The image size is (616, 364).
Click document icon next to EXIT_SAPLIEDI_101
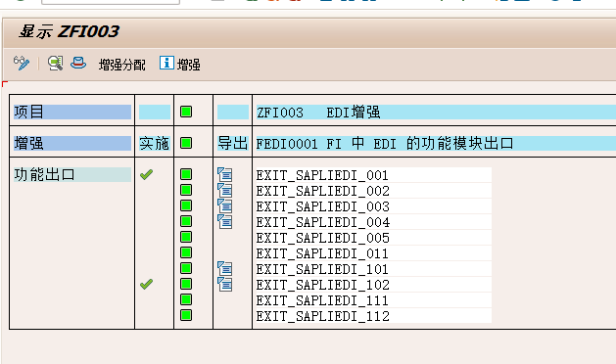pos(225,268)
